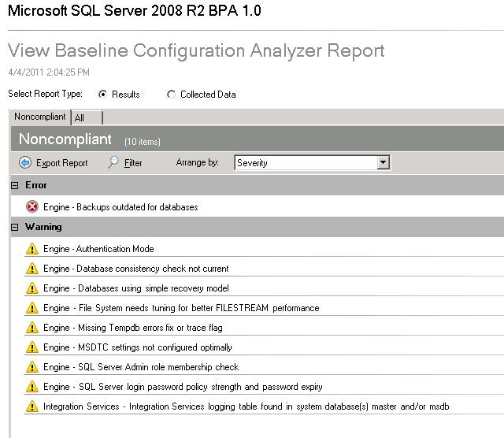Open the Arrange by Severity dropdown
This screenshot has width=504, height=438.
click(x=384, y=163)
